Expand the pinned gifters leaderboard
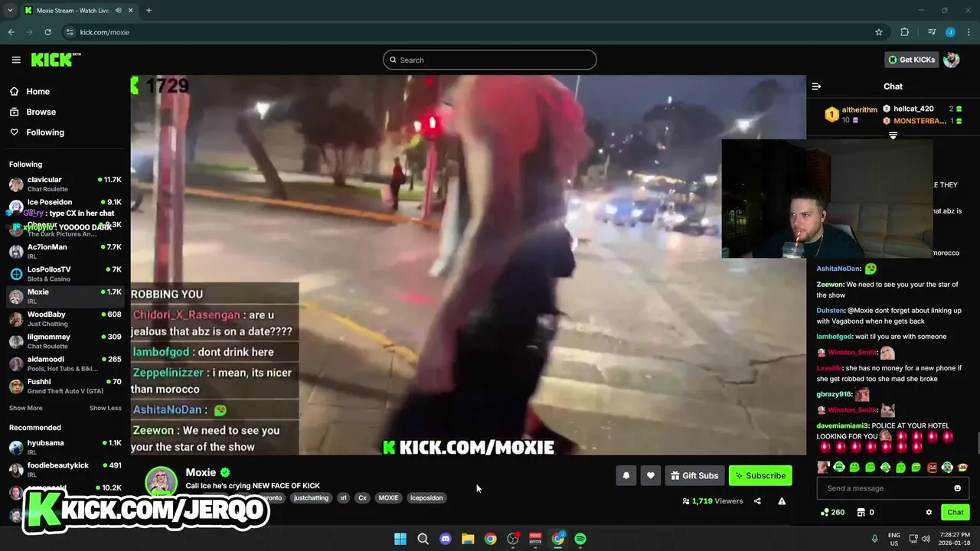 point(893,135)
